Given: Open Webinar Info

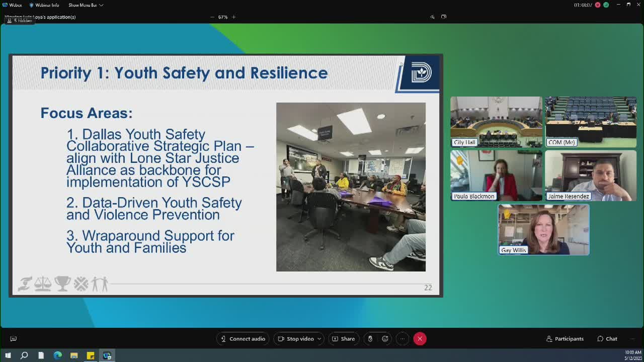Looking at the screenshot, I should 44,5.
